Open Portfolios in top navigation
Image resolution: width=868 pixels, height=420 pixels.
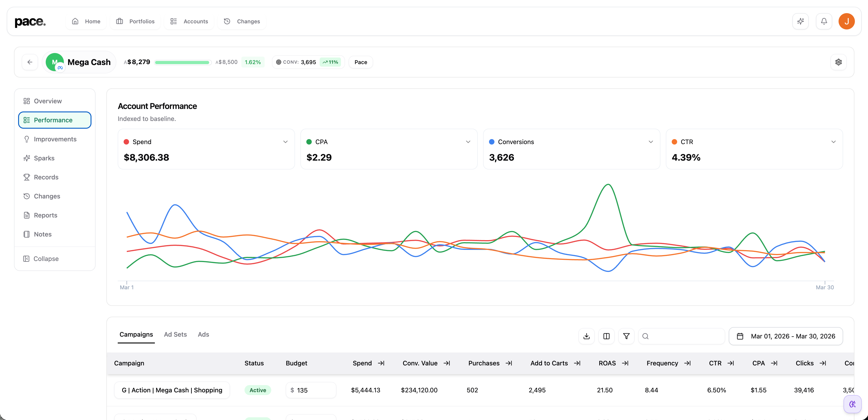pos(135,21)
